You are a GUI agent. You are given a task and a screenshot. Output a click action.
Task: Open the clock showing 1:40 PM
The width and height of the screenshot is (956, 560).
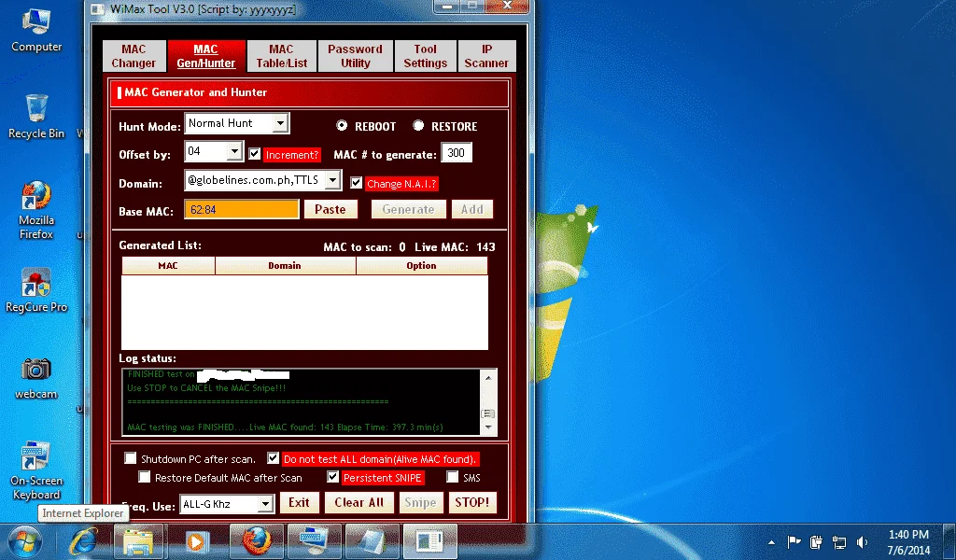tap(908, 541)
